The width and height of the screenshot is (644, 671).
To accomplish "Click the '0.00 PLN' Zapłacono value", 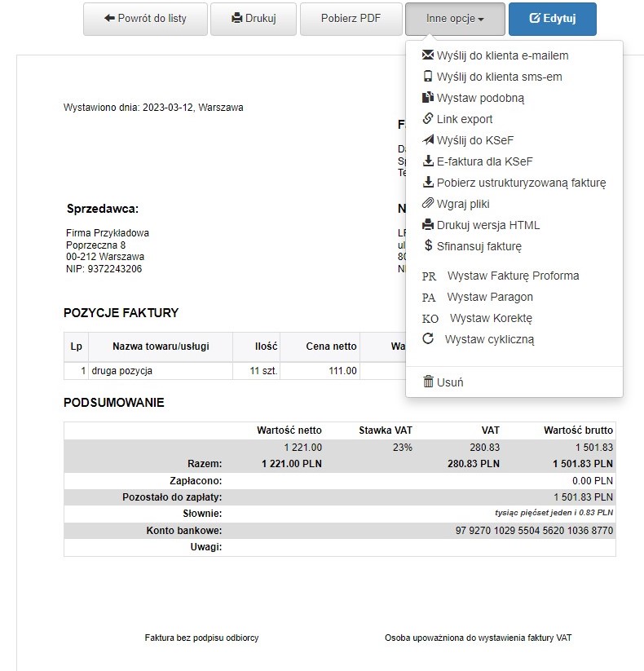I will pos(592,481).
